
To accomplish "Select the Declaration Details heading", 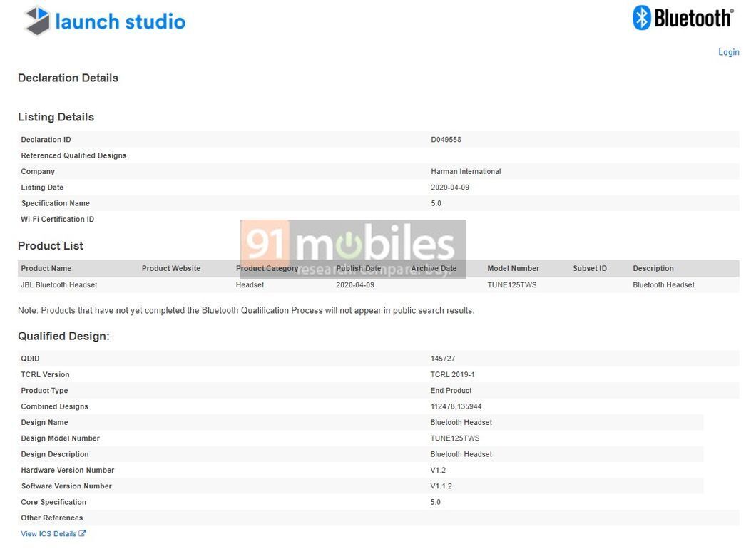I will (x=68, y=78).
